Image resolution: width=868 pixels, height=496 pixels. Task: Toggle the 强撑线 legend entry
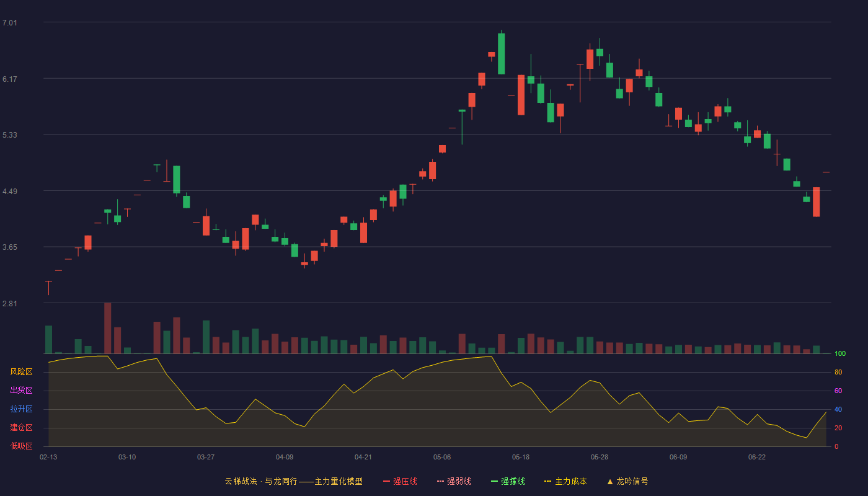coord(508,481)
